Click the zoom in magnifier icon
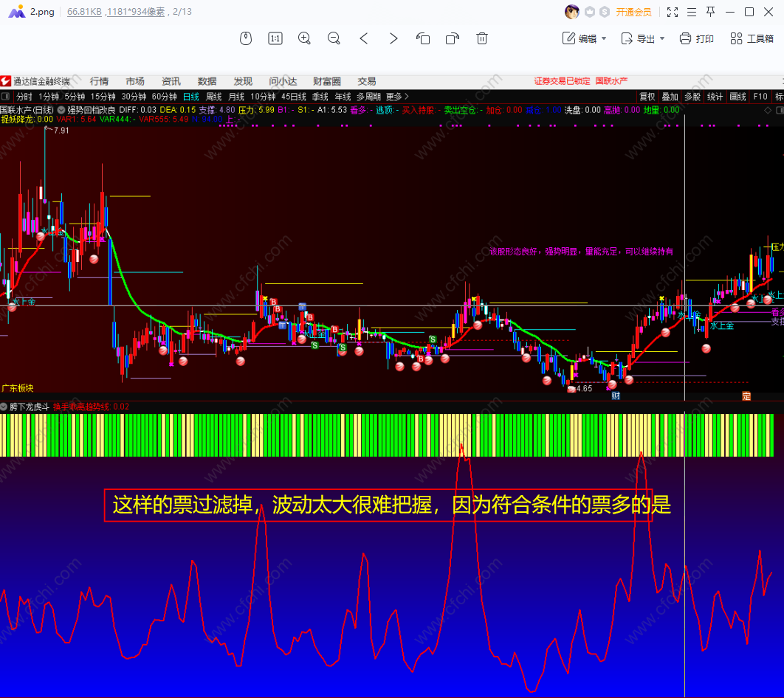The image size is (784, 698). click(304, 38)
